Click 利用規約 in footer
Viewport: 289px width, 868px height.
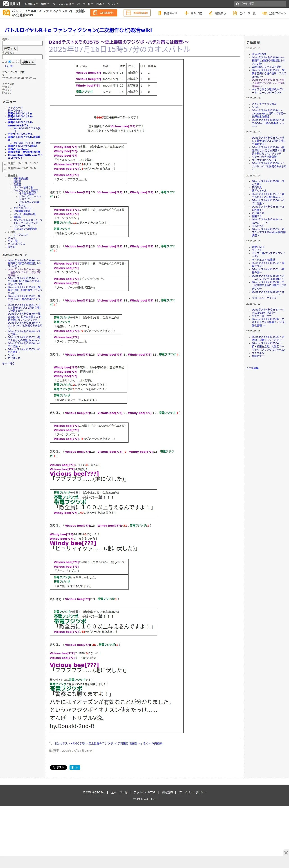(x=167, y=792)
